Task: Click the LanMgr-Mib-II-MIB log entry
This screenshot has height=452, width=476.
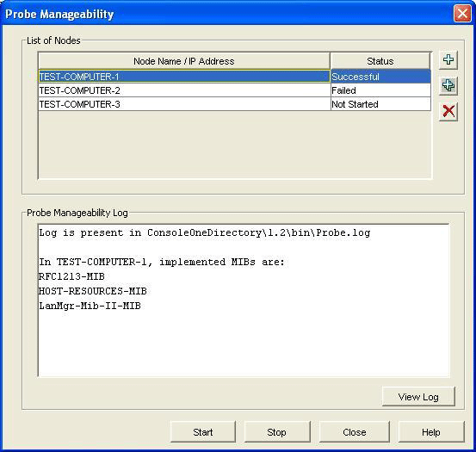Action: [90, 306]
